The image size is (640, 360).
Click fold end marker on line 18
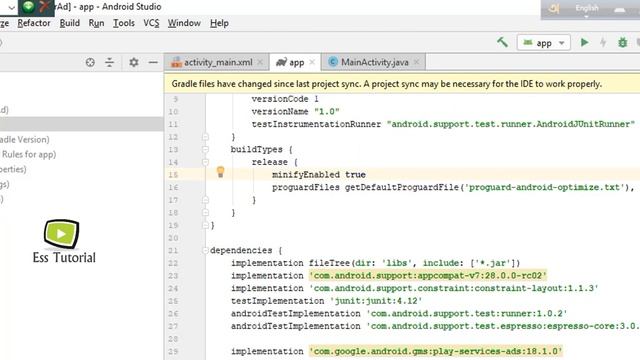(x=205, y=213)
